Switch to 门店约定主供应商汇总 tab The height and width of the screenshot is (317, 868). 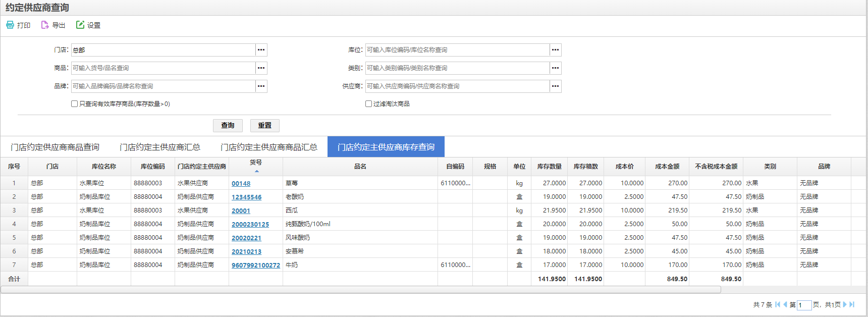coord(160,147)
